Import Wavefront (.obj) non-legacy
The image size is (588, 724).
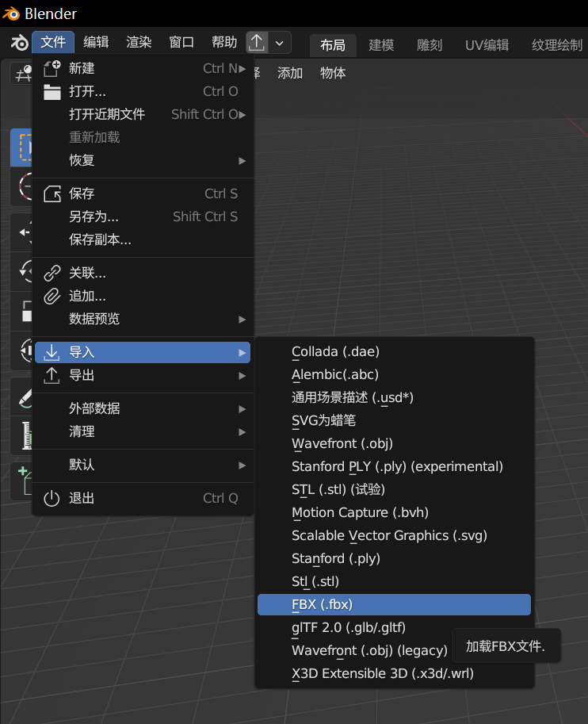click(x=394, y=444)
